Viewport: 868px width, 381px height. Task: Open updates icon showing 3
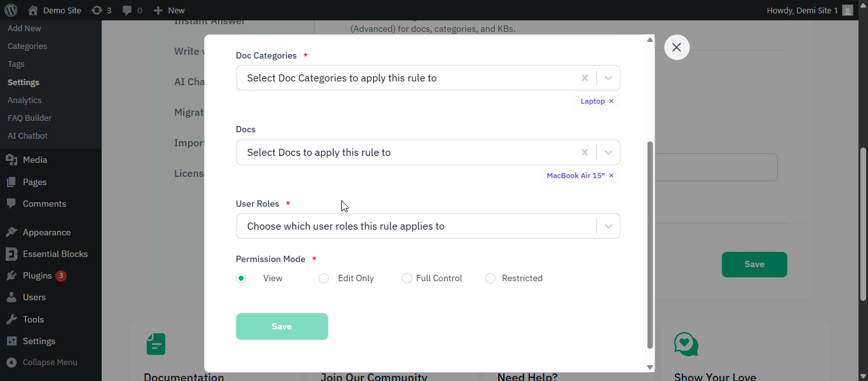pos(101,10)
